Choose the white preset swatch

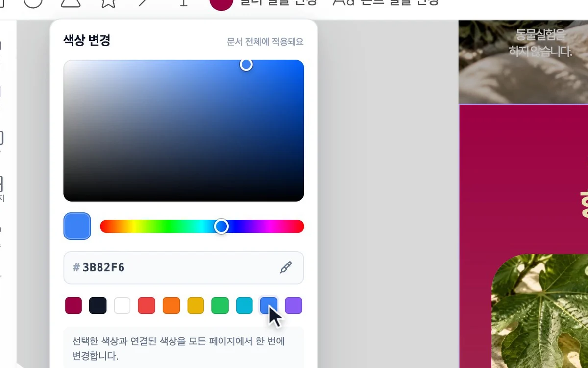pos(122,305)
